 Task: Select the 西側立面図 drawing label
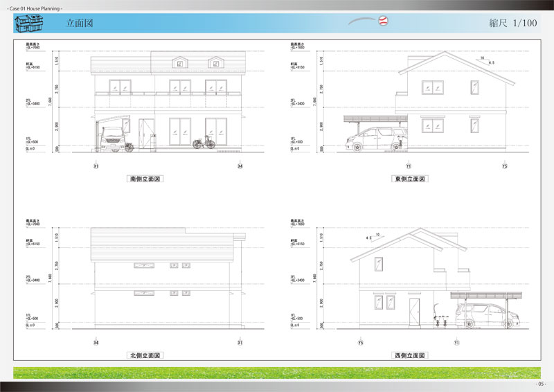(410, 355)
